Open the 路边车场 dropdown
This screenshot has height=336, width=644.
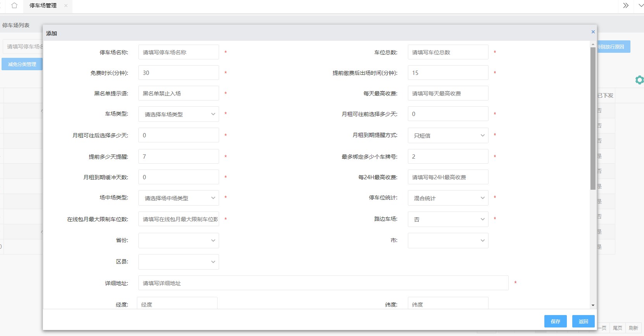pyautogui.click(x=448, y=219)
